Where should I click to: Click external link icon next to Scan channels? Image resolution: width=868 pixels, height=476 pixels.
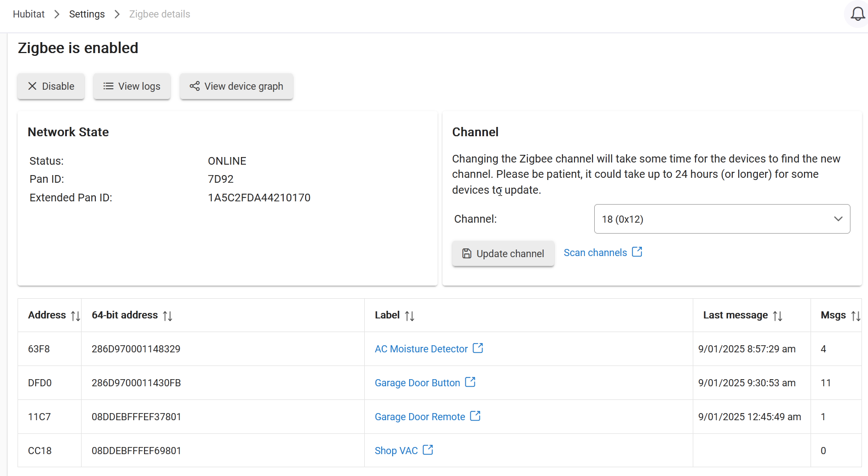click(637, 252)
